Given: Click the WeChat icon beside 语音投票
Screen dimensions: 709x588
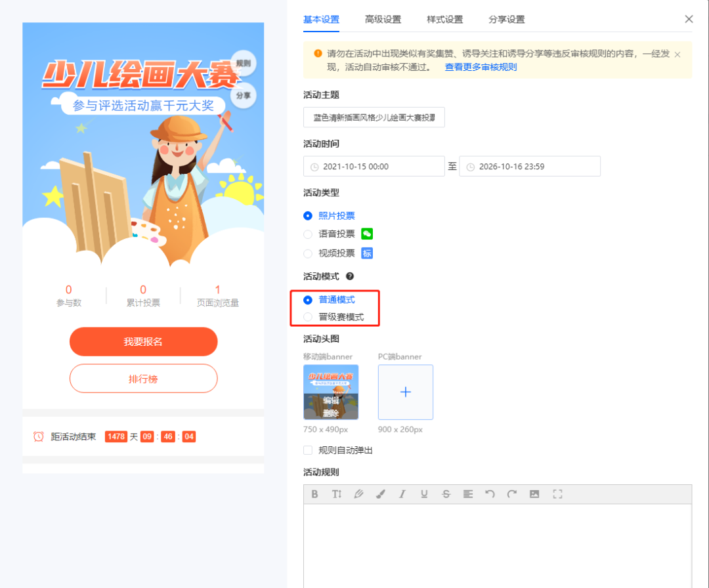Looking at the screenshot, I should 367,234.
